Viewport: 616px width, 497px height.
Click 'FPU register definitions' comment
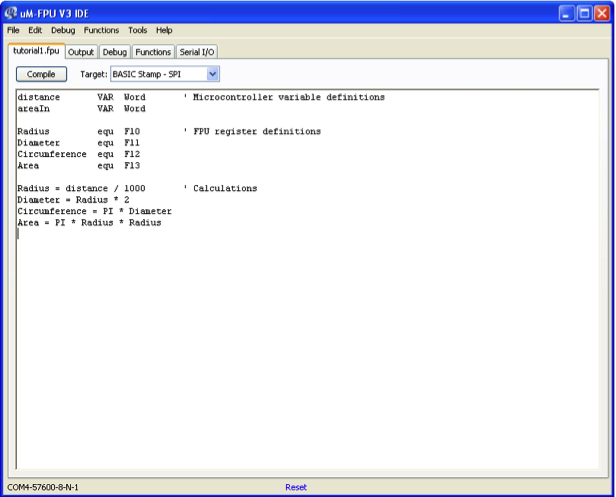coord(257,131)
